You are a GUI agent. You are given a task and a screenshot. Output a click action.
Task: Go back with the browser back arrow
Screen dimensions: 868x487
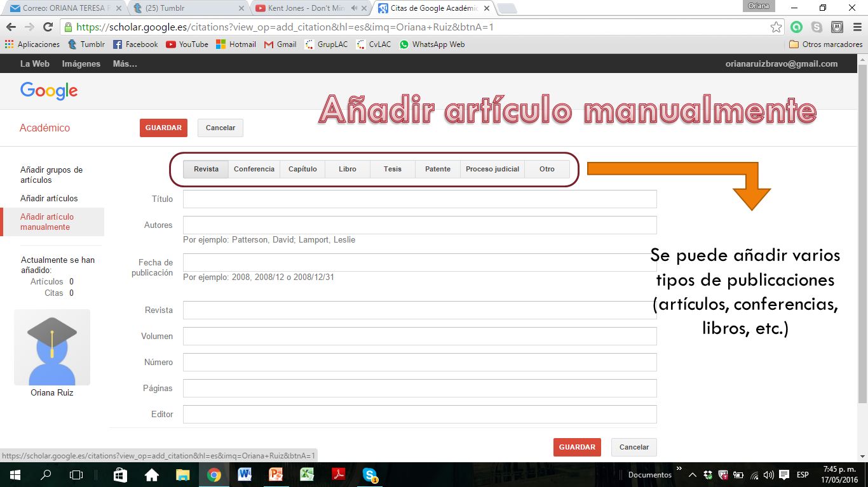click(x=10, y=27)
